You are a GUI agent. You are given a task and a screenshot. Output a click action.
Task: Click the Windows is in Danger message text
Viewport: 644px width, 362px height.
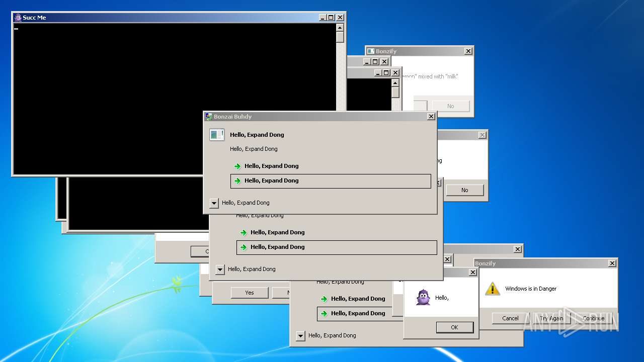click(531, 289)
